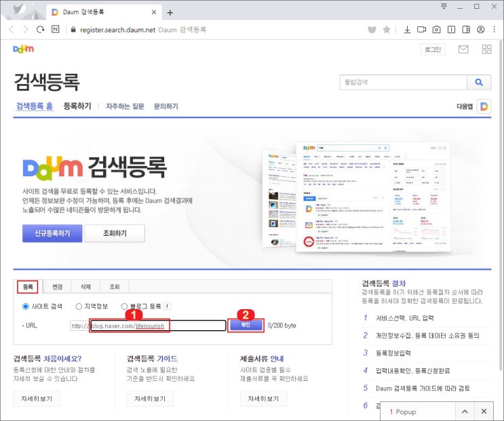
Task: Click the 0/200 byte counter text
Action: coord(282,325)
